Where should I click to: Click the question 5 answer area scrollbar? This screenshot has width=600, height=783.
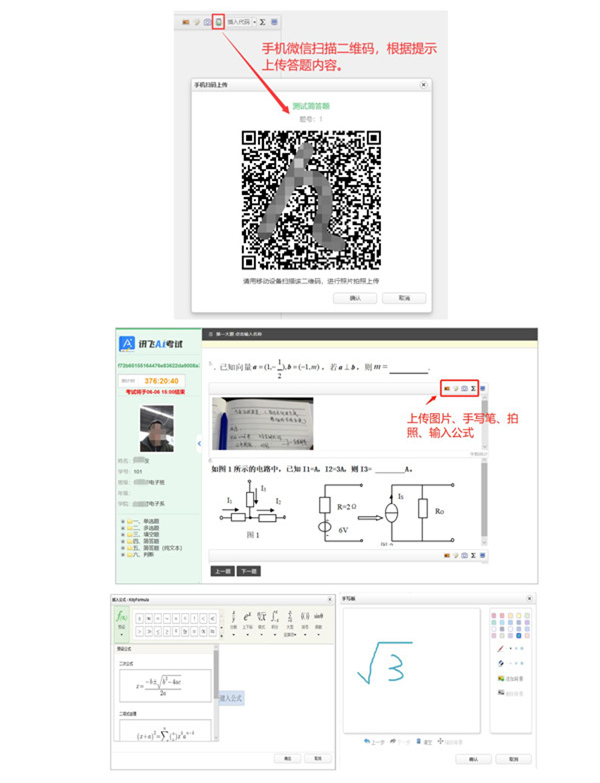(x=484, y=423)
